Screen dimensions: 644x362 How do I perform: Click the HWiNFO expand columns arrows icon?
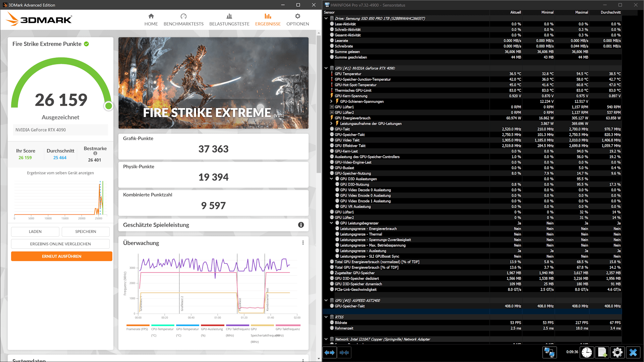[x=330, y=353]
